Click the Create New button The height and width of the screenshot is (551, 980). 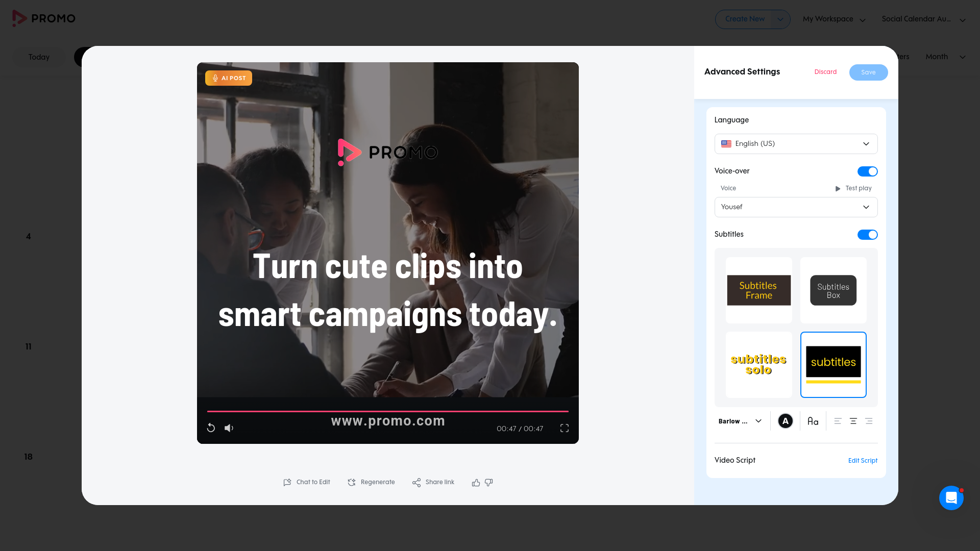click(745, 19)
